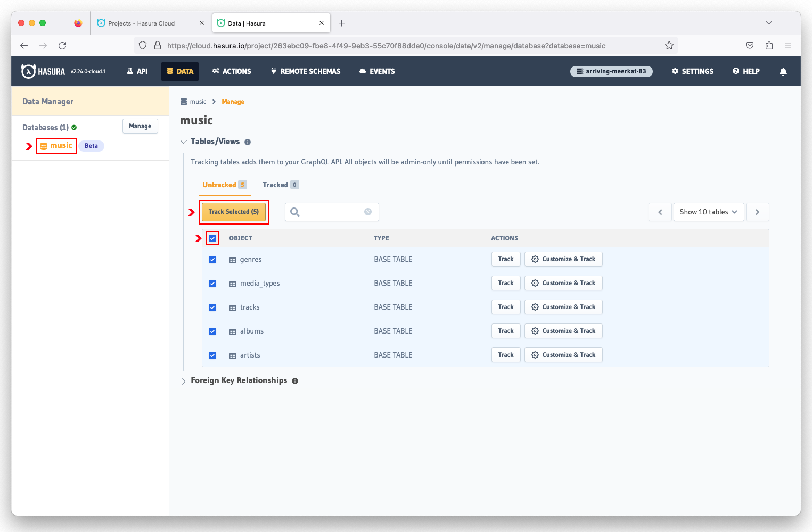Uncheck the select-all tables checkbox

coord(212,238)
